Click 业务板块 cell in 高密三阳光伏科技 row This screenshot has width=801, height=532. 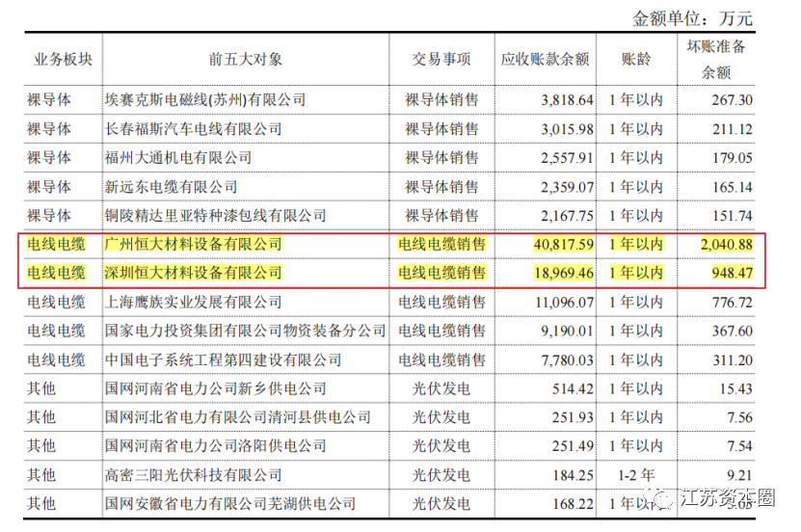[x=41, y=475]
